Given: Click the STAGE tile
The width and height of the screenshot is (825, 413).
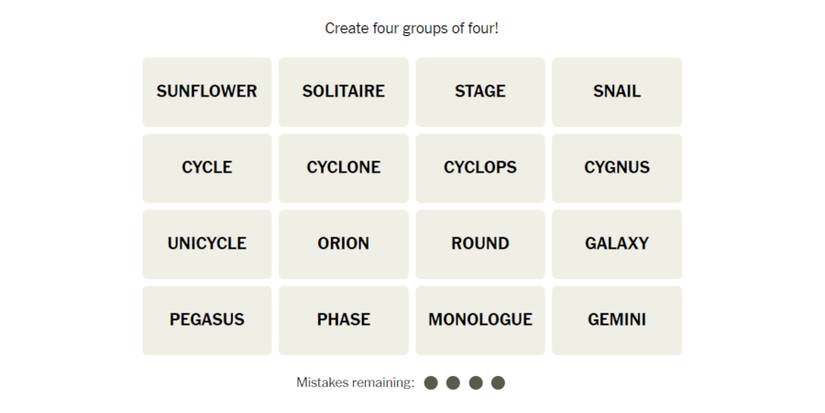Looking at the screenshot, I should [480, 92].
